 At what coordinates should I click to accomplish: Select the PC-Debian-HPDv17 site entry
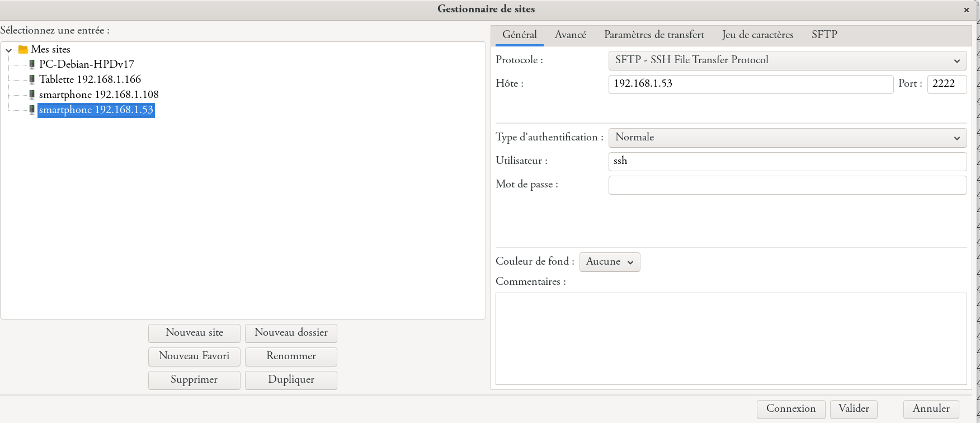pos(87,64)
